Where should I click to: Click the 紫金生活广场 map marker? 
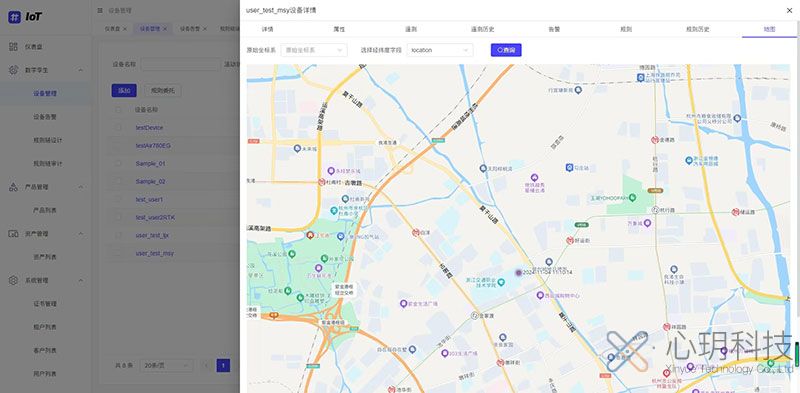403,303
